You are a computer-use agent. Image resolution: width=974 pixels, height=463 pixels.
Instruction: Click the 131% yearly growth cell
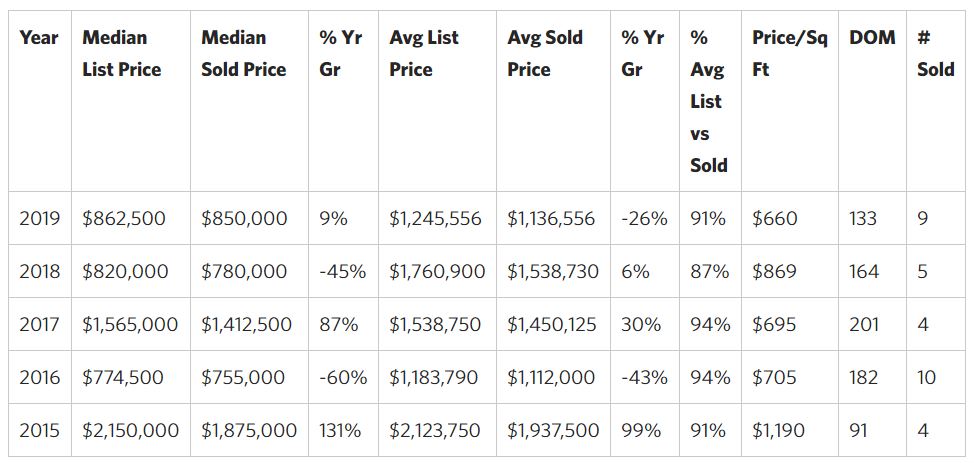pyautogui.click(x=339, y=431)
